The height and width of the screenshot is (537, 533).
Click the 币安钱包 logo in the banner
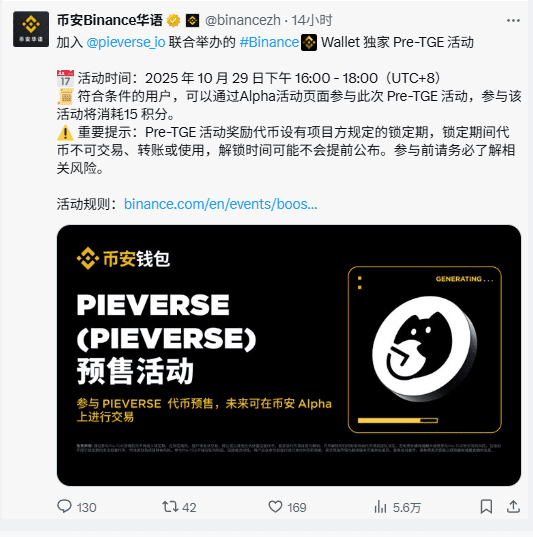click(123, 258)
